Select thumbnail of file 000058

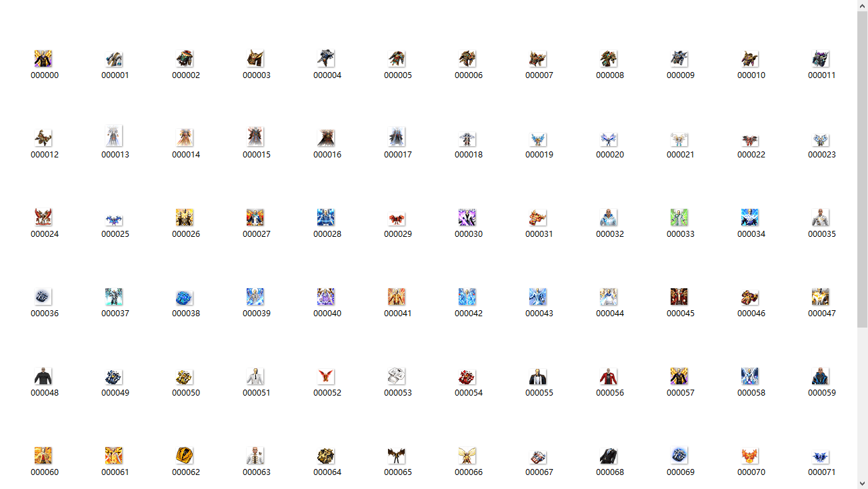[x=751, y=376]
